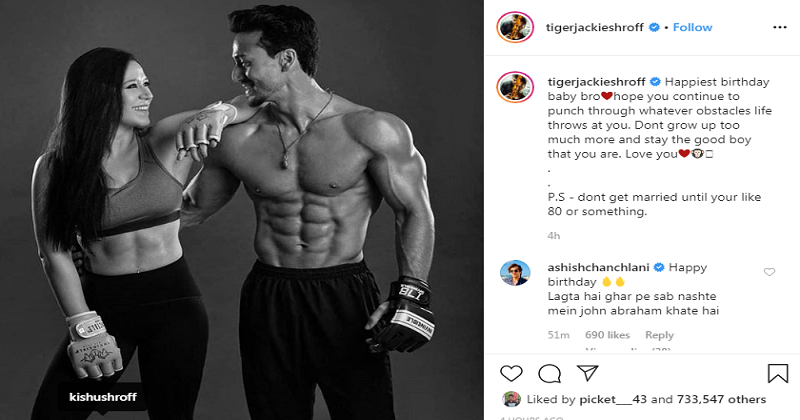View the 733,547 others likes list
Viewport: 800px width, 420px height.
(721, 400)
